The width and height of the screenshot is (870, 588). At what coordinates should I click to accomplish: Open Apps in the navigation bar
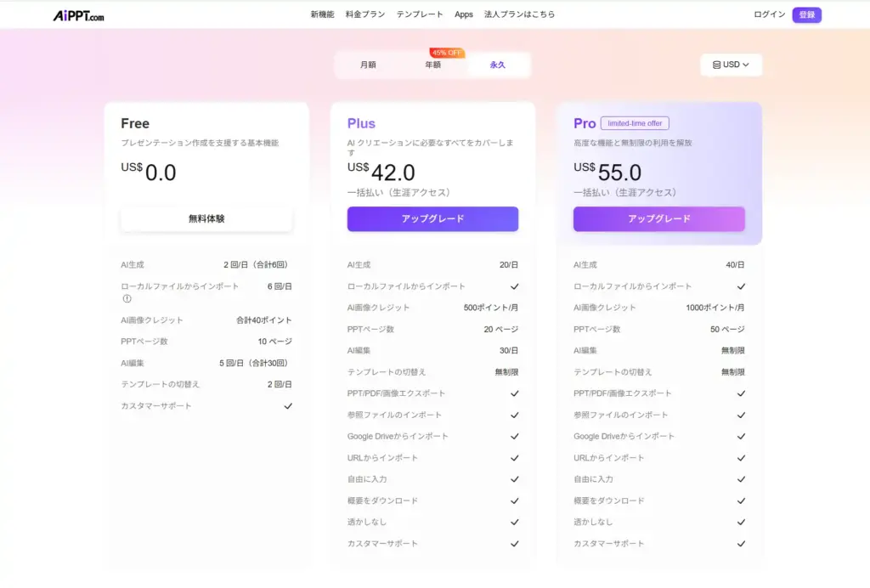tap(464, 14)
